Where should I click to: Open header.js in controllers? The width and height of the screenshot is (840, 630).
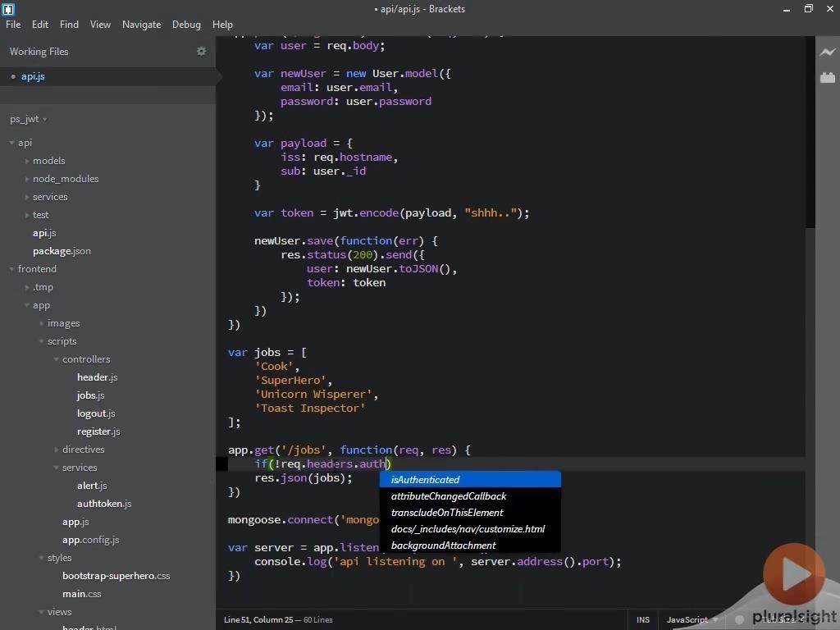click(97, 377)
